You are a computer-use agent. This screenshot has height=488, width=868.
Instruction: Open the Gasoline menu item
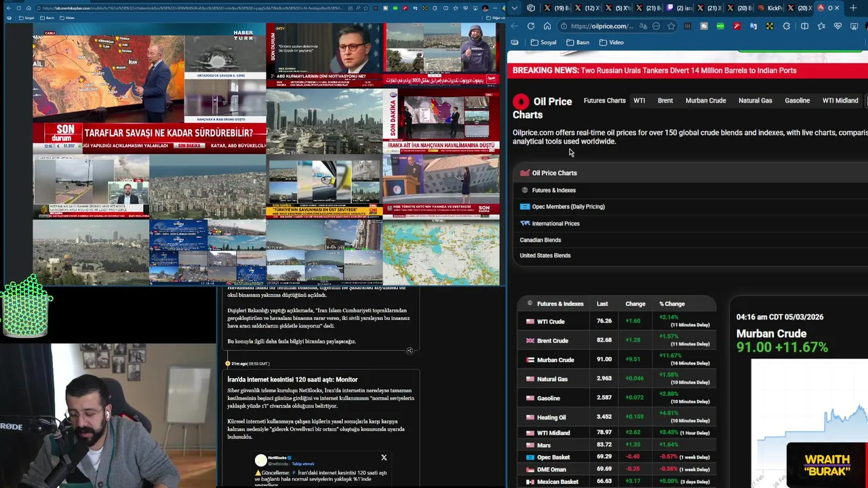click(797, 100)
